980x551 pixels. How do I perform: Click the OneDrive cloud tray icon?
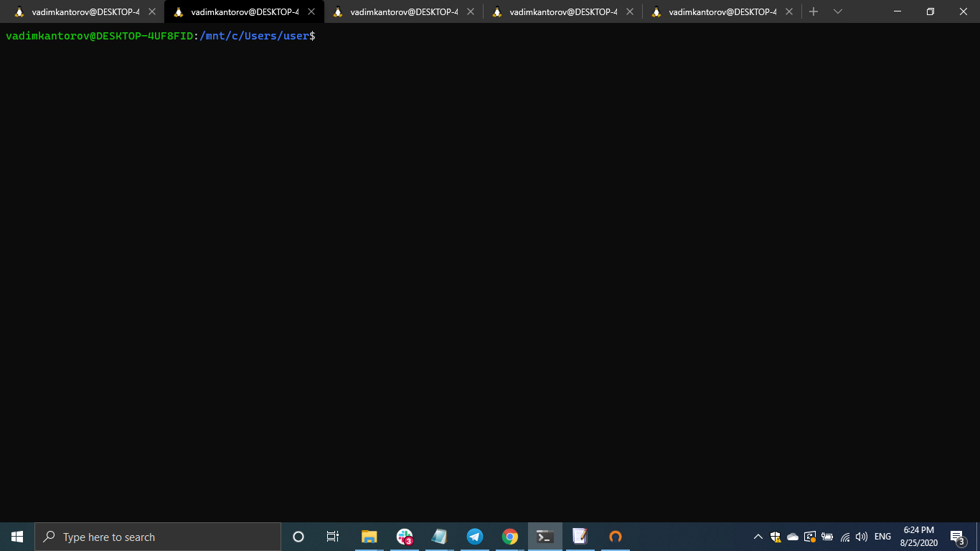[793, 537]
